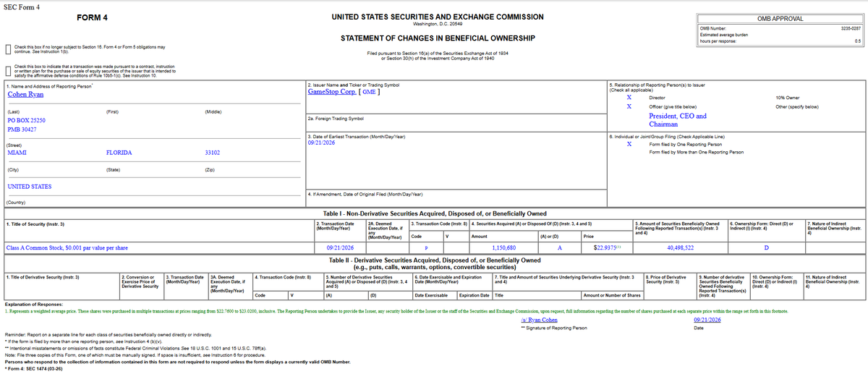Screen dimensions: 868x382
Task: Open the Cohen Ryan reporting person link
Action: [x=25, y=94]
